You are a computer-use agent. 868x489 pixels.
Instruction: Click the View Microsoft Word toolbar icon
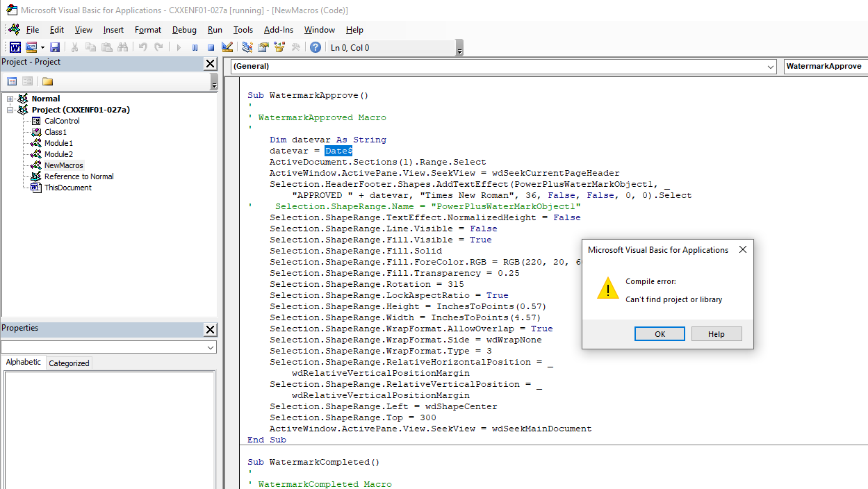click(15, 47)
